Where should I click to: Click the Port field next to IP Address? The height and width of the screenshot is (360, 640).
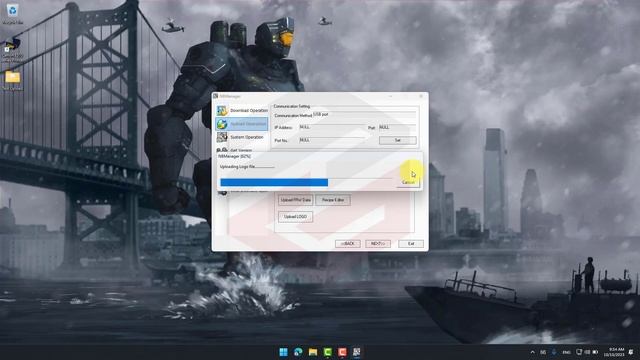tap(398, 127)
